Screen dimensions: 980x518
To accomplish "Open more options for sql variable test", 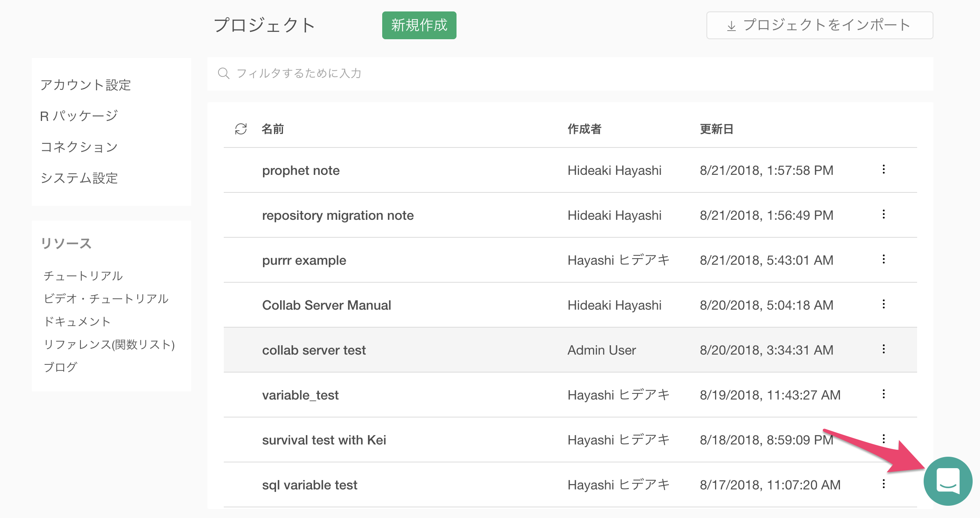I will tap(884, 484).
